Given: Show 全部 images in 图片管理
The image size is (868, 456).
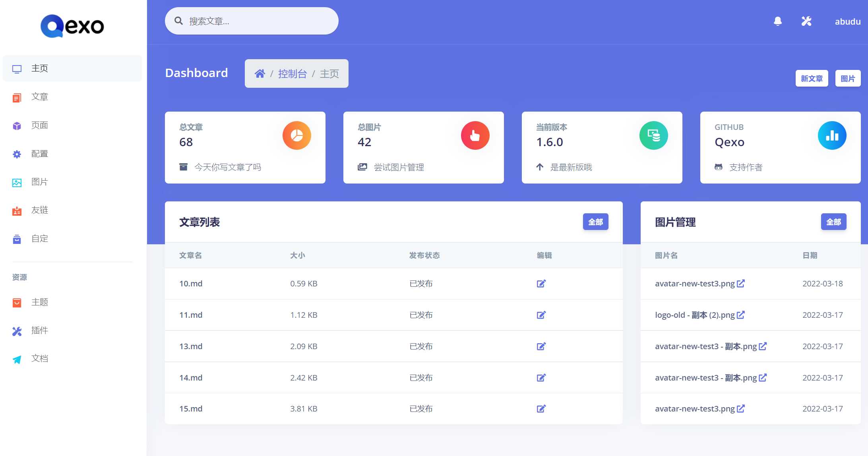Looking at the screenshot, I should click(x=833, y=222).
